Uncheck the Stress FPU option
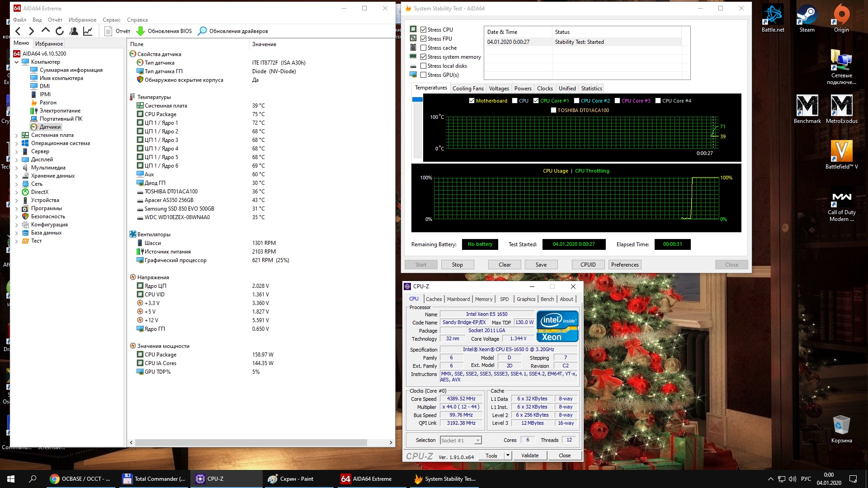The width and height of the screenshot is (868, 488). (x=424, y=39)
